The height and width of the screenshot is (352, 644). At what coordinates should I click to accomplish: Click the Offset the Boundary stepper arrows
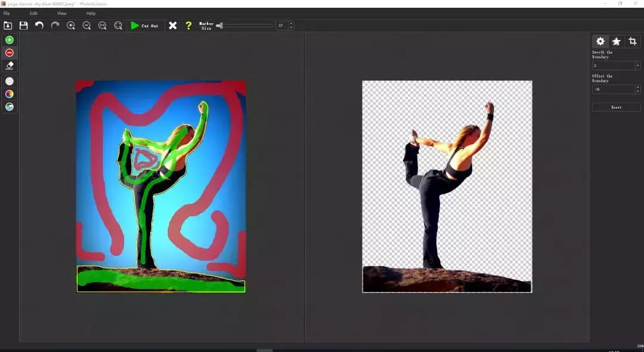(637, 89)
